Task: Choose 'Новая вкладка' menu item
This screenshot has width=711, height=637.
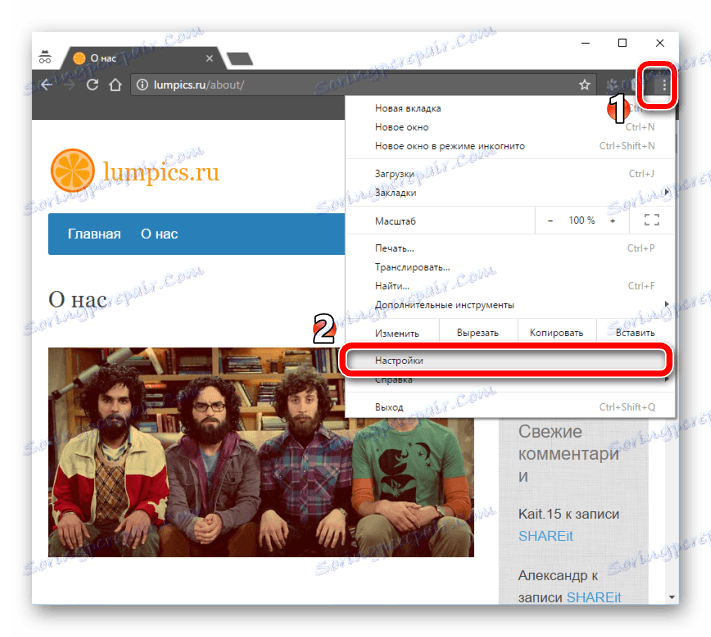Action: pyautogui.click(x=511, y=108)
